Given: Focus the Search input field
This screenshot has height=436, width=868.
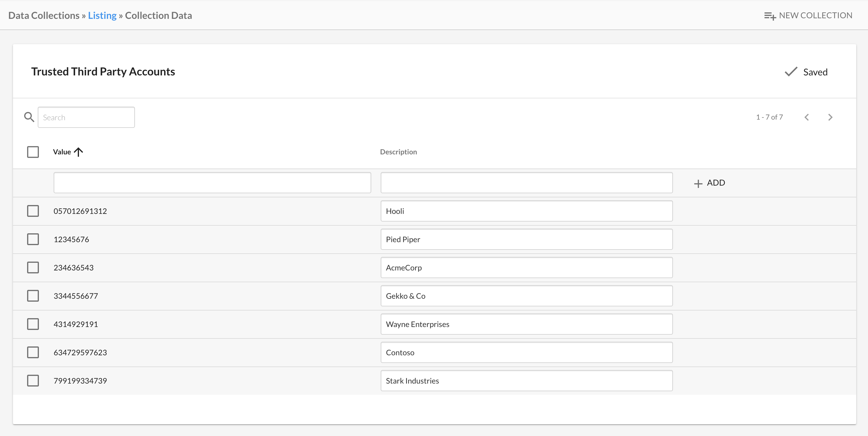Looking at the screenshot, I should (86, 117).
